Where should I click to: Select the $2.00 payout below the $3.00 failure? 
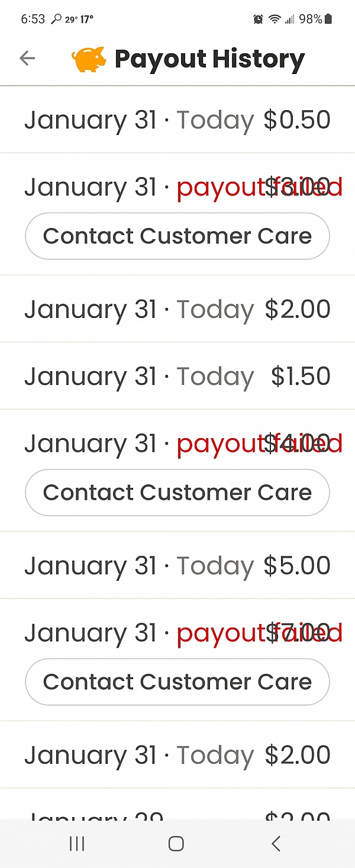click(x=177, y=310)
